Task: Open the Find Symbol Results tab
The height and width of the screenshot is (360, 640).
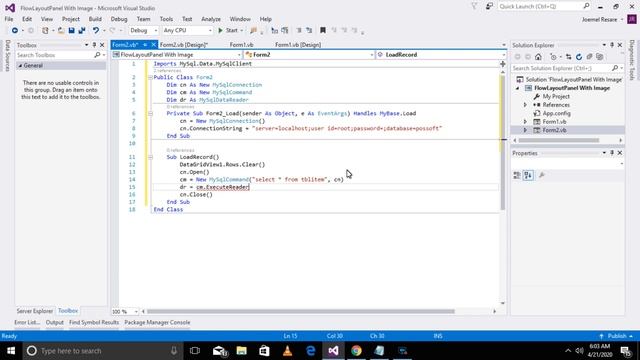Action: point(94,322)
